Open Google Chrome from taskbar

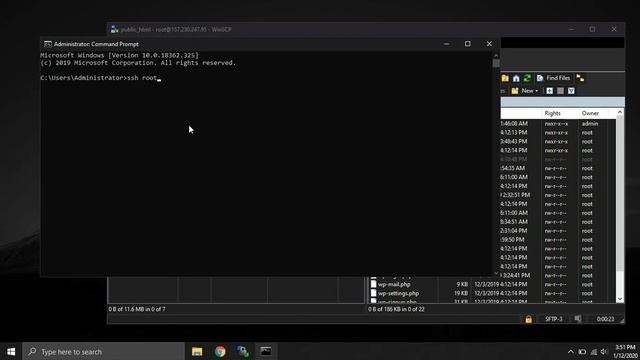pos(220,351)
